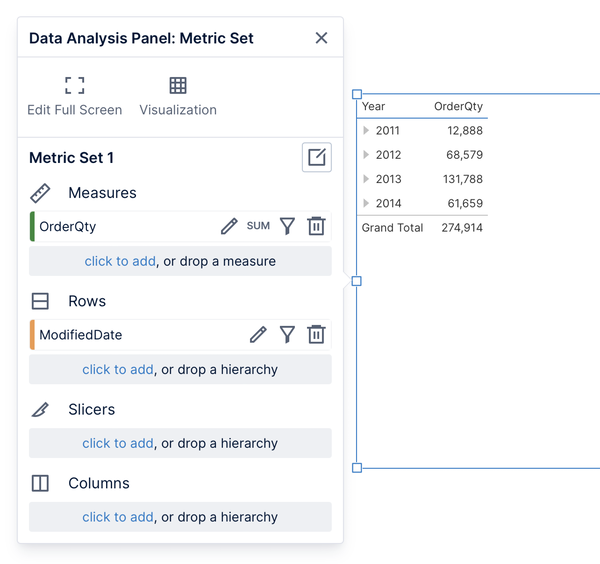Image resolution: width=600 pixels, height=564 pixels.
Task: Delete the OrderQty measure
Action: pyautogui.click(x=316, y=226)
